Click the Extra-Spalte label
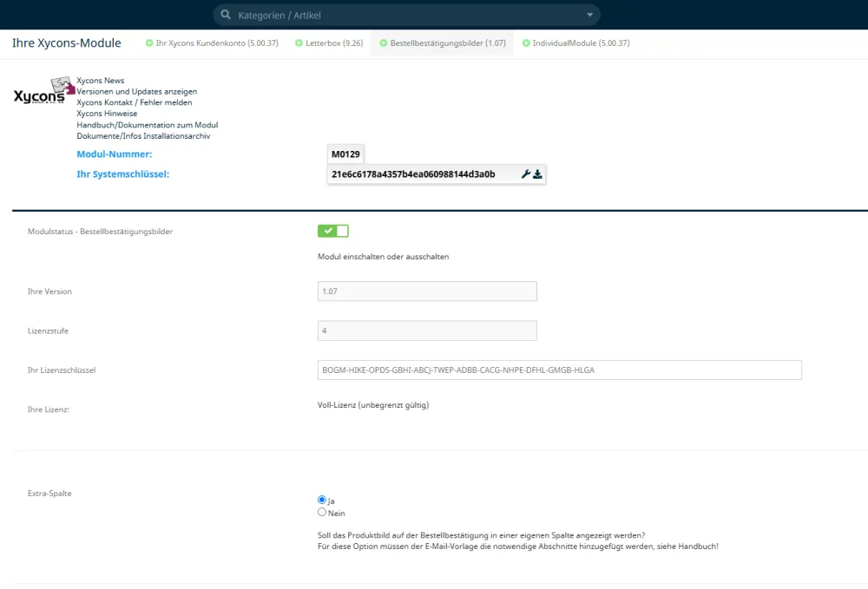The width and height of the screenshot is (868, 589). click(49, 494)
